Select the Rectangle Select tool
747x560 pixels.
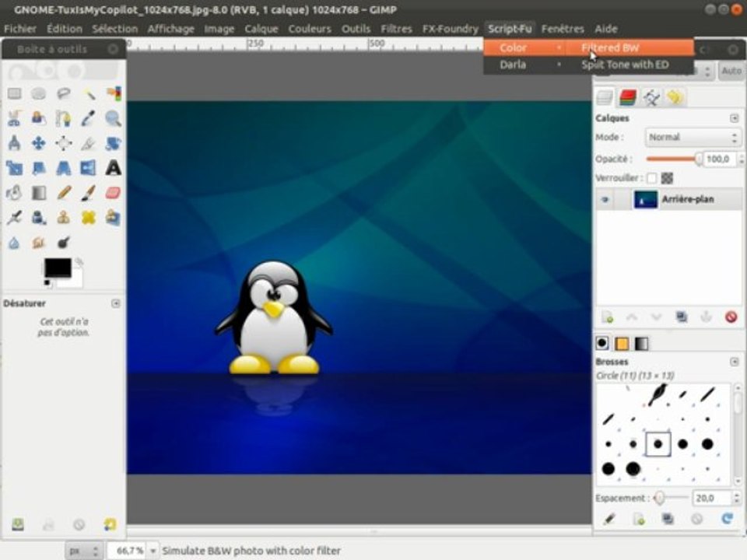14,93
